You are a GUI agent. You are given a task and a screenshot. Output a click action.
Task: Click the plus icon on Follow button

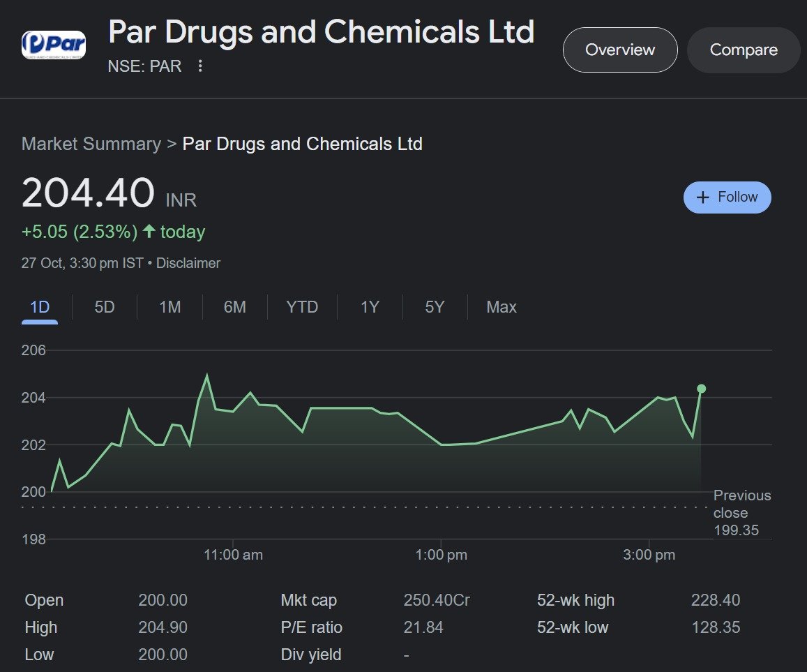(x=702, y=197)
